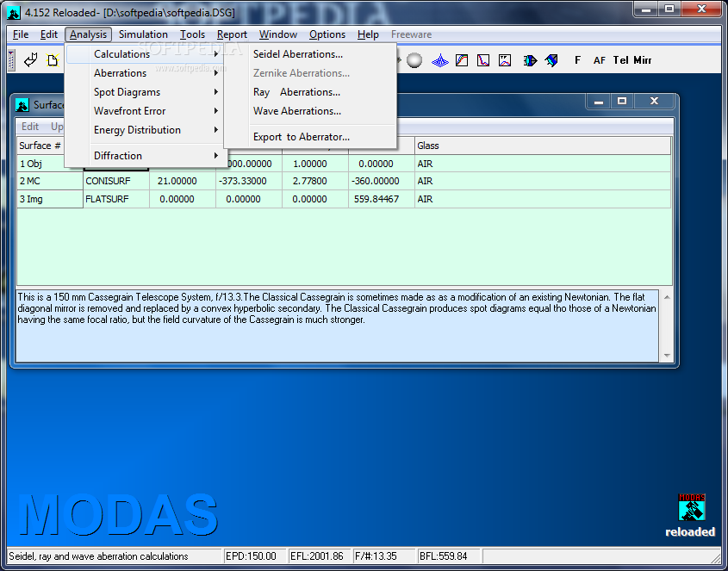Open the Report menu
Viewport: 728px width, 571px height.
(232, 34)
